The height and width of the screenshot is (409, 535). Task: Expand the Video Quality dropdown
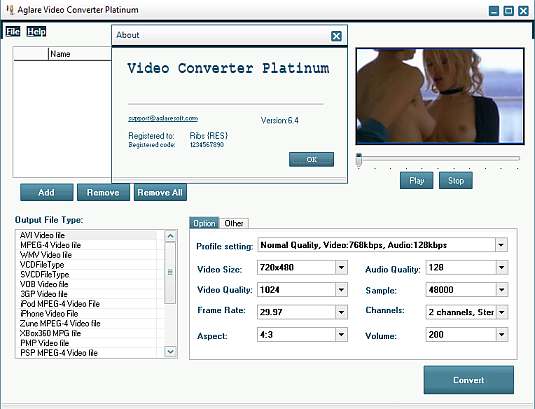341,290
